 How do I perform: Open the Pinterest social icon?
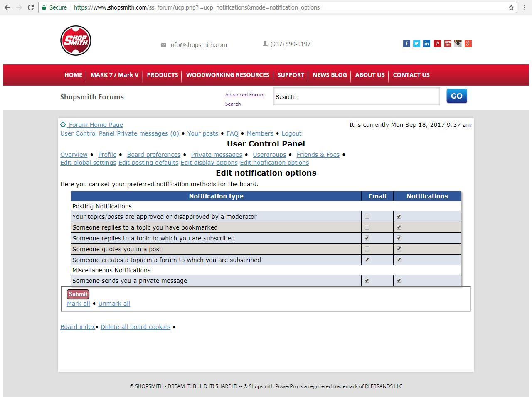(x=437, y=44)
